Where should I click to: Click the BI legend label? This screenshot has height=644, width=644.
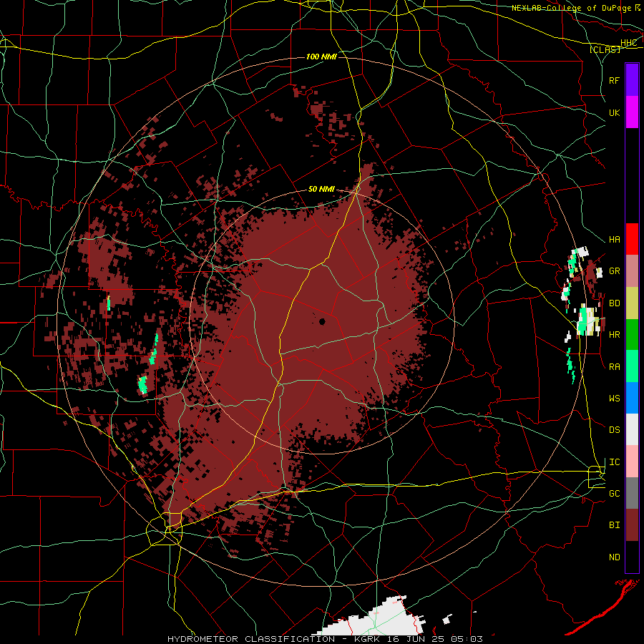pyautogui.click(x=614, y=525)
